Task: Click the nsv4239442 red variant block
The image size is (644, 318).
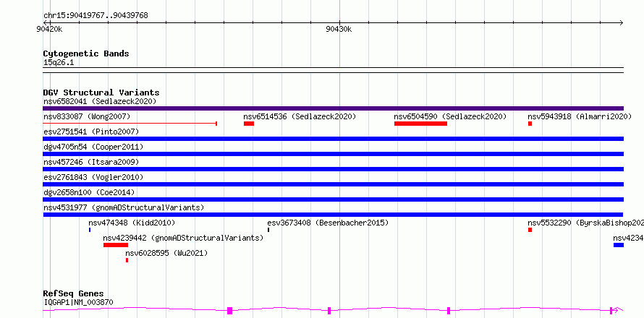Action: point(116,245)
